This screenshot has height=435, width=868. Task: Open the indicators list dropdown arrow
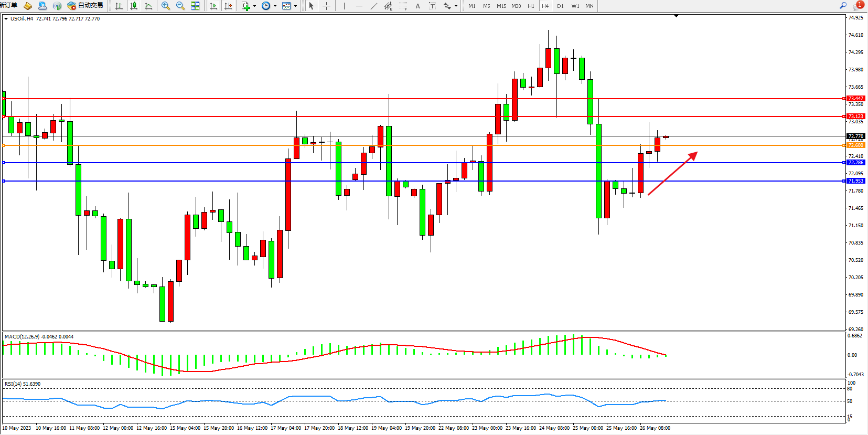click(254, 6)
